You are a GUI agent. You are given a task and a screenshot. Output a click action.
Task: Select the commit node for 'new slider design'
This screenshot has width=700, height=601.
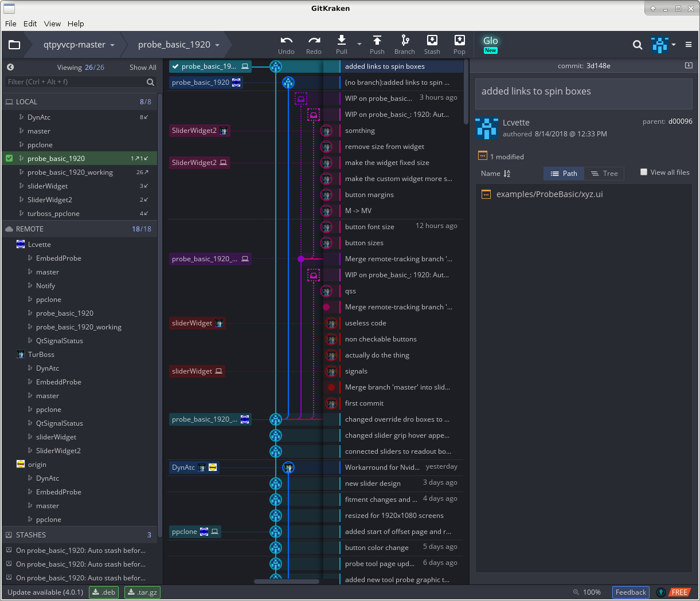[x=276, y=484]
